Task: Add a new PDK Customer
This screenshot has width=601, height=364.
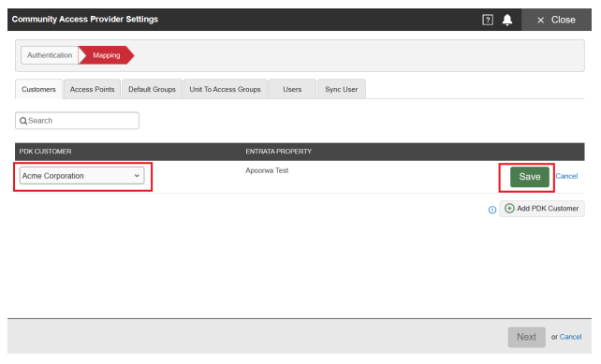Action: 542,209
